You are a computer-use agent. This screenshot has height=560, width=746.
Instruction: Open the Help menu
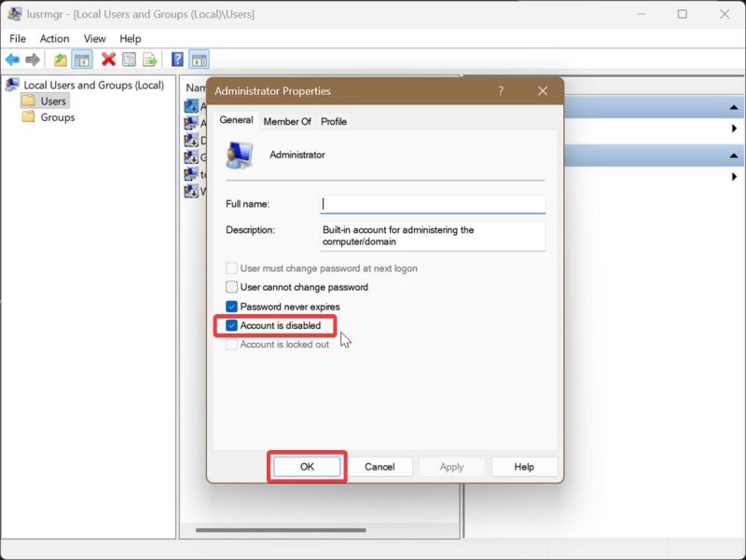130,38
